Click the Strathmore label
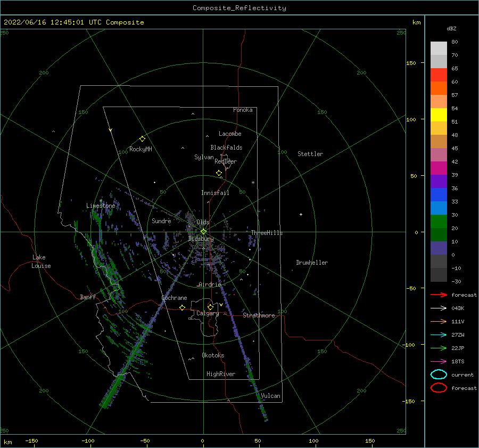 point(259,315)
